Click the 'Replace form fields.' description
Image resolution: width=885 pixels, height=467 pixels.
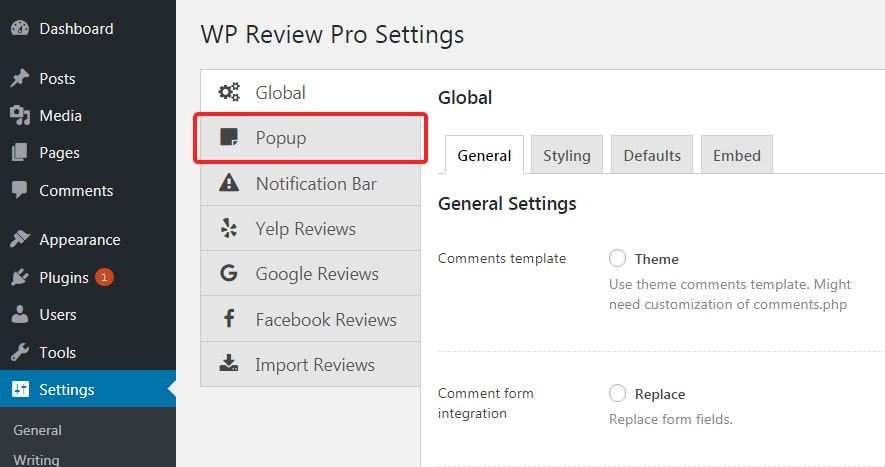click(671, 419)
